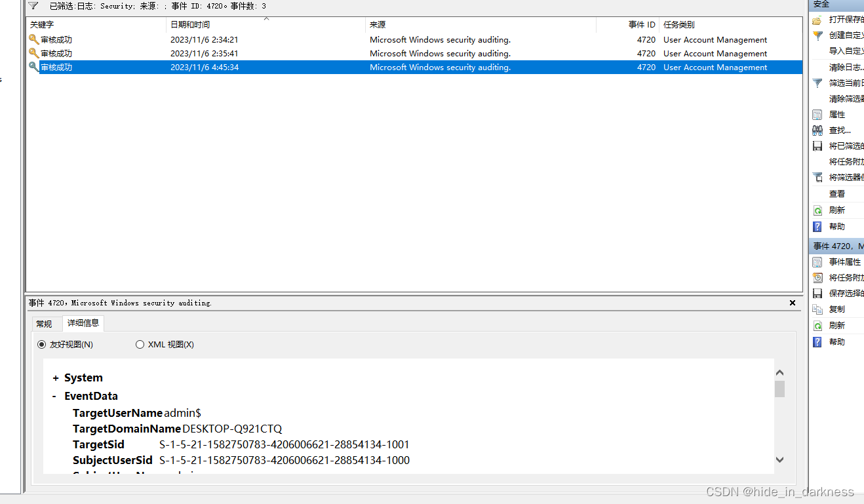This screenshot has height=504, width=864.
Task: Click the filter funnel icon above the event list
Action: click(x=33, y=6)
